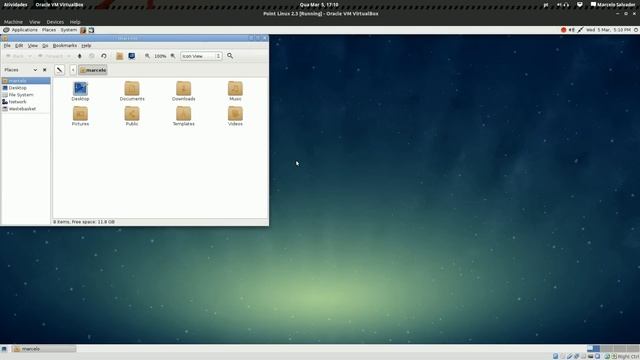Open the File menu

click(x=7, y=46)
